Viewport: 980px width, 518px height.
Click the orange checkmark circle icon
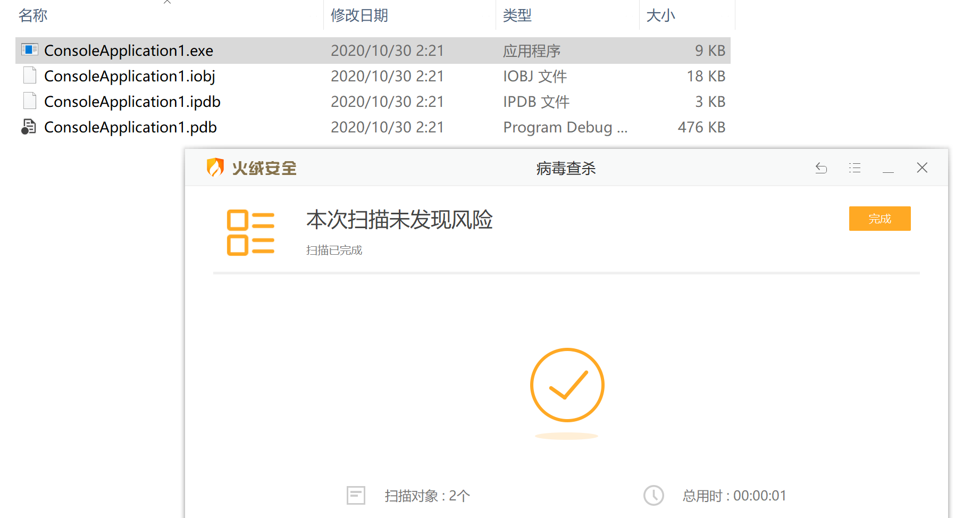coord(567,385)
